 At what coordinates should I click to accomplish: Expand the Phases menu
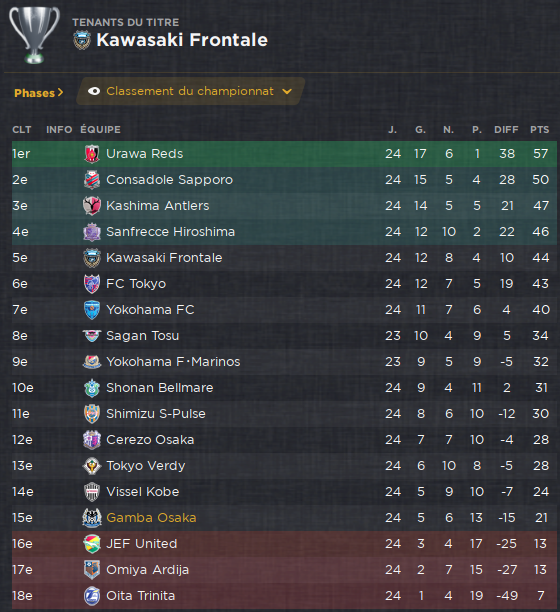click(38, 93)
